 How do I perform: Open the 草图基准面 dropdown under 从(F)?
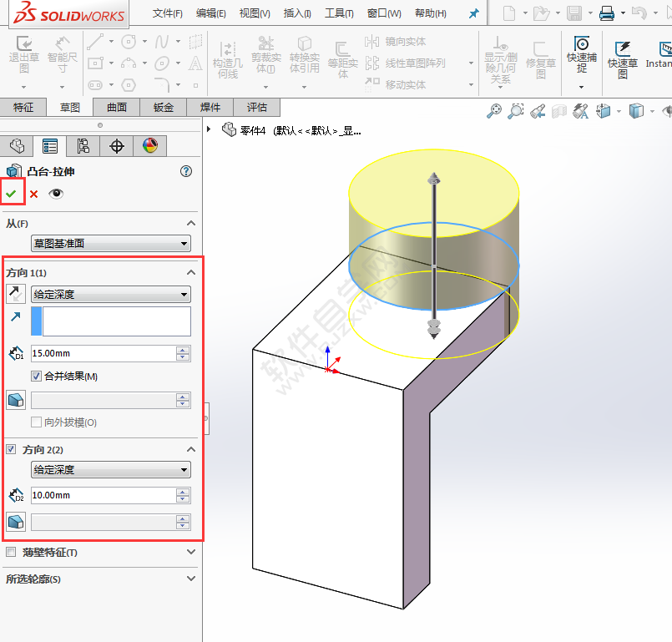coord(110,243)
